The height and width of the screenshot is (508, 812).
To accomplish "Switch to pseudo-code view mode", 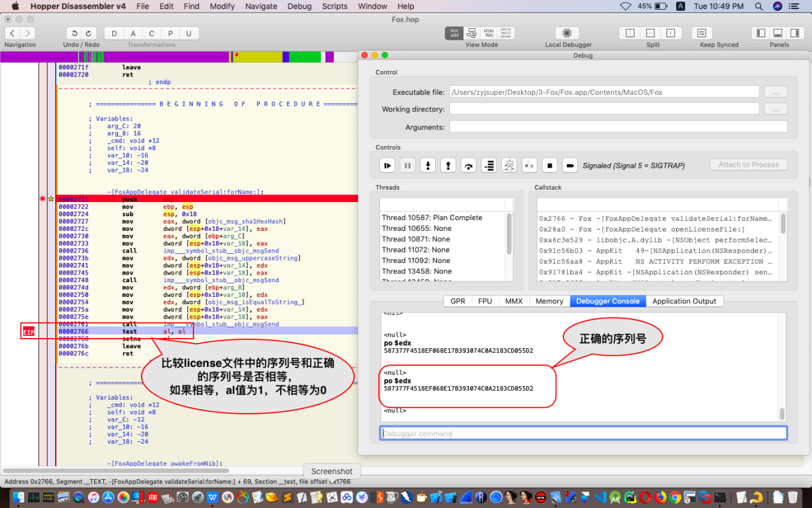I will tap(489, 33).
